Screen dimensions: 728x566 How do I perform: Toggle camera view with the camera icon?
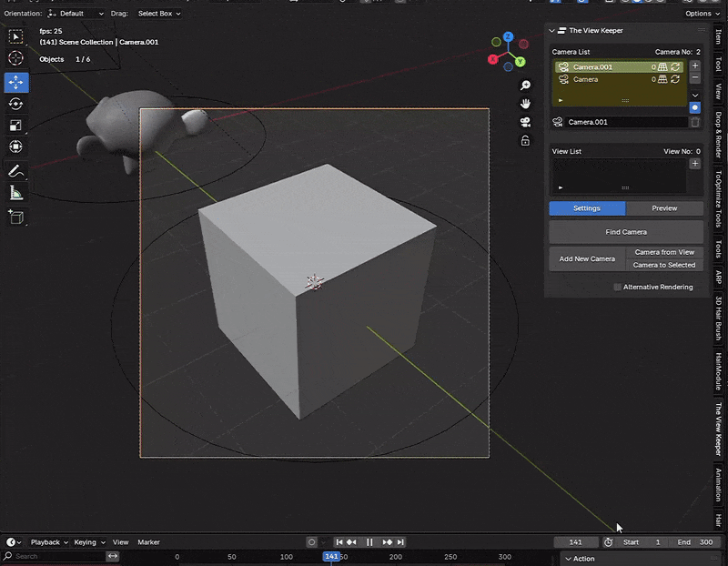point(525,122)
